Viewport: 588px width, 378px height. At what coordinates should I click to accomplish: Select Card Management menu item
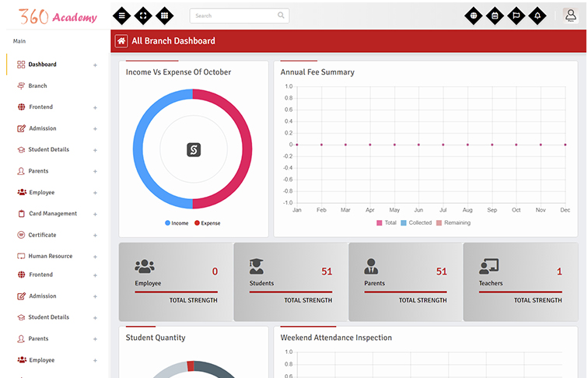point(53,214)
